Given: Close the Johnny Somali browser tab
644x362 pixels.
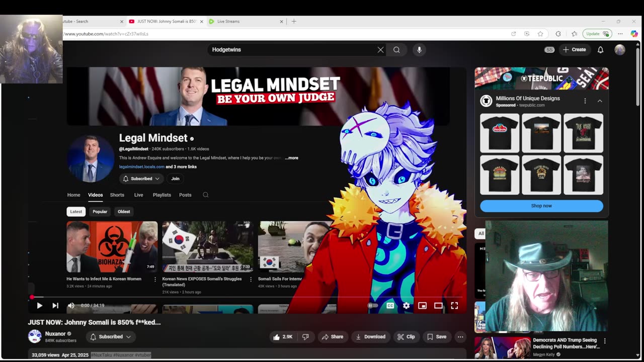Looking at the screenshot, I should coord(202,21).
